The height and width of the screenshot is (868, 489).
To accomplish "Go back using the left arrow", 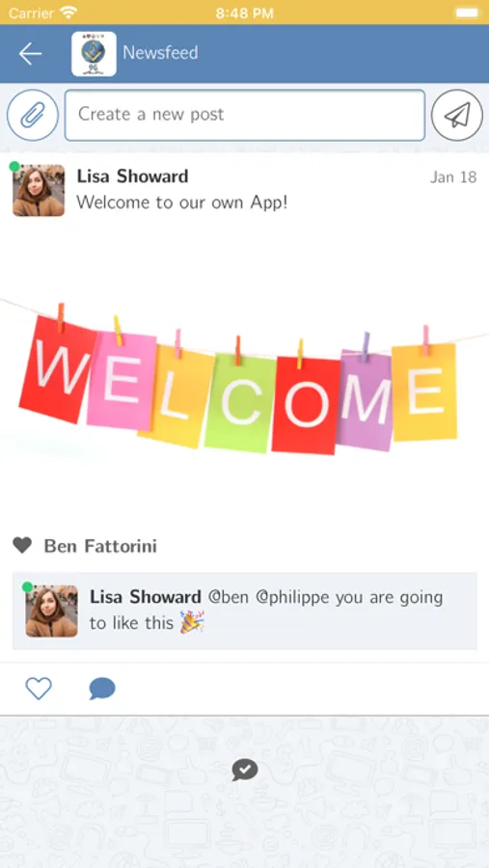I will click(x=30, y=54).
